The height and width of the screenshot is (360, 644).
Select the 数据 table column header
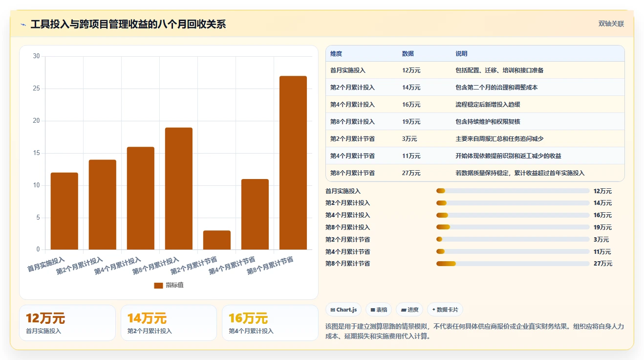click(x=408, y=54)
